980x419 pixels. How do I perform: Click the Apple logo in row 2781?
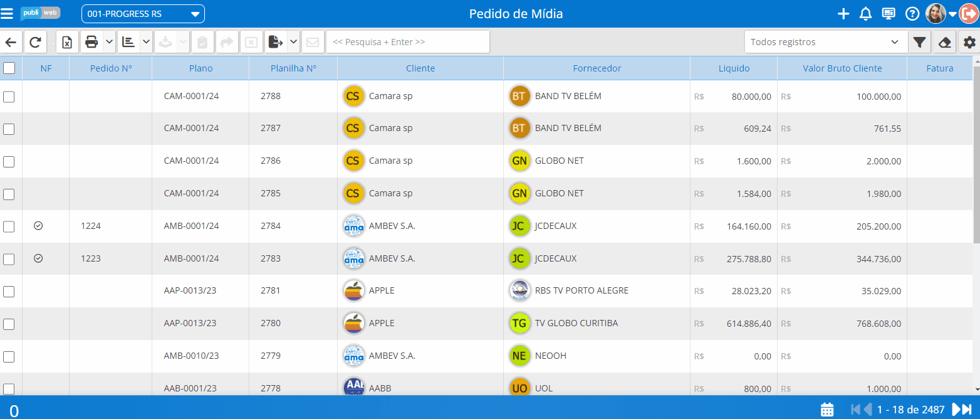(354, 290)
